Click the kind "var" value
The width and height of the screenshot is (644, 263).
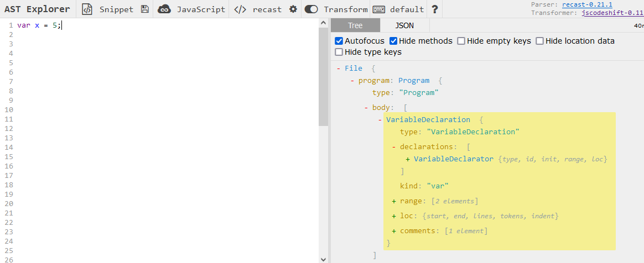coord(438,186)
